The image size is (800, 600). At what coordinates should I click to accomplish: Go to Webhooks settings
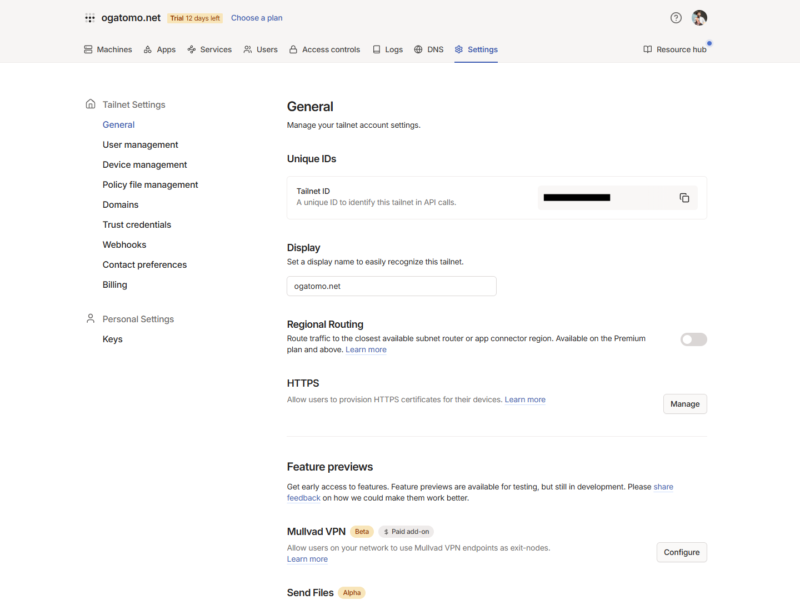(124, 245)
